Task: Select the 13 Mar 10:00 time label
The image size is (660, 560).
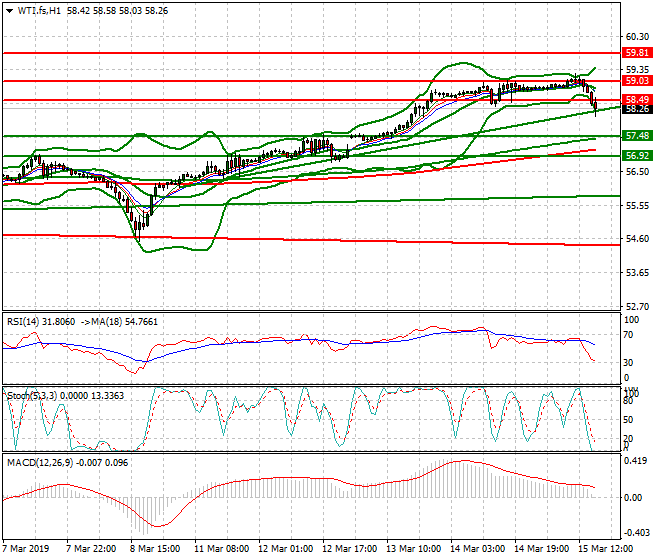Action: 413,549
